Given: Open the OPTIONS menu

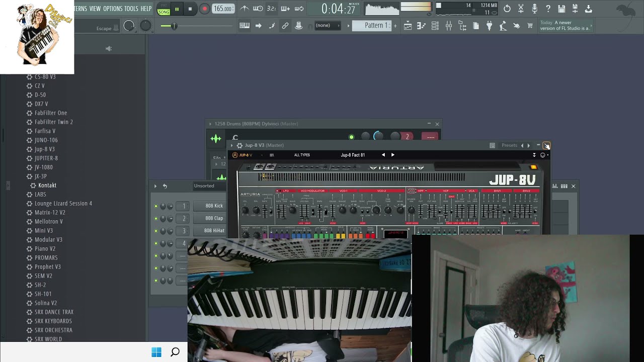Looking at the screenshot, I should tap(113, 9).
